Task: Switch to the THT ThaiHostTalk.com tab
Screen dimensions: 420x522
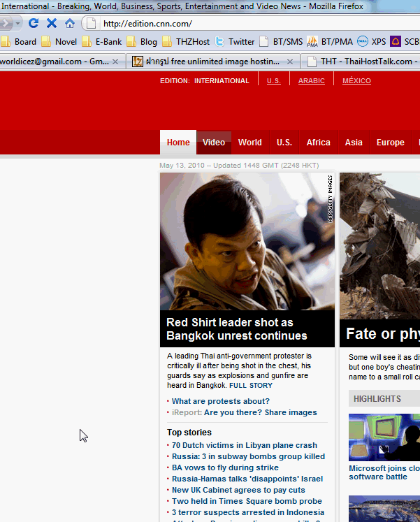Action: click(x=361, y=61)
